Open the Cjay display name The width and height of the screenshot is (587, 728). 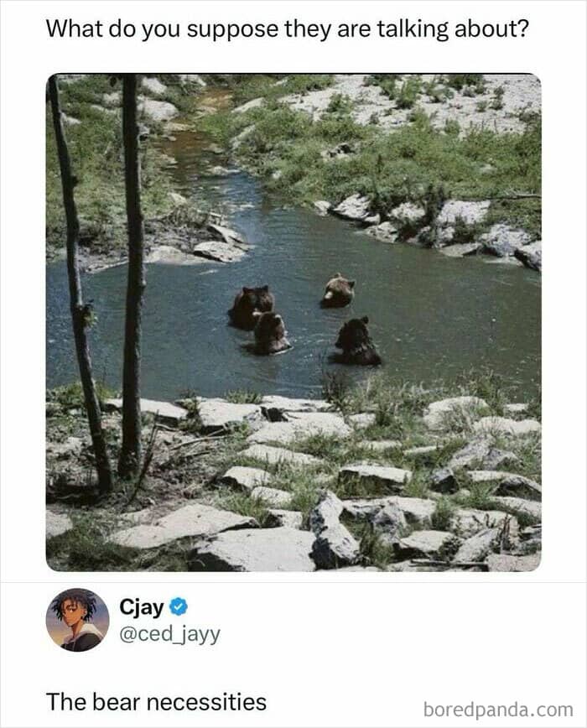pyautogui.click(x=142, y=607)
